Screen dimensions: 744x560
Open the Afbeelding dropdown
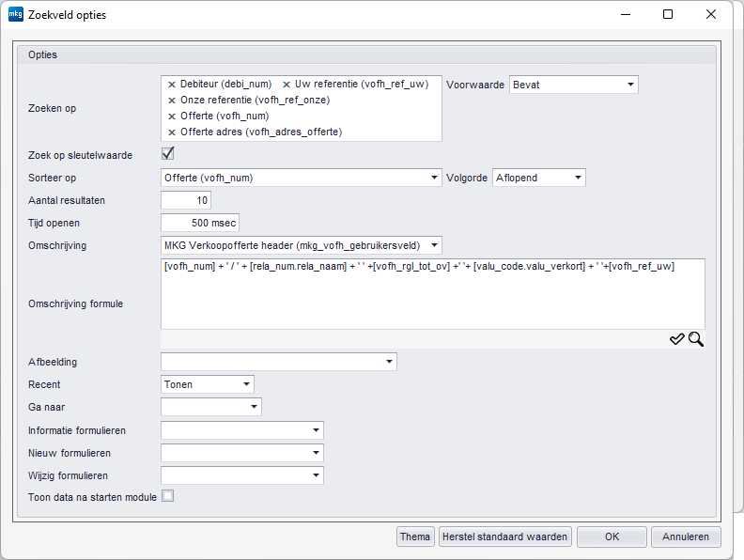pos(279,362)
